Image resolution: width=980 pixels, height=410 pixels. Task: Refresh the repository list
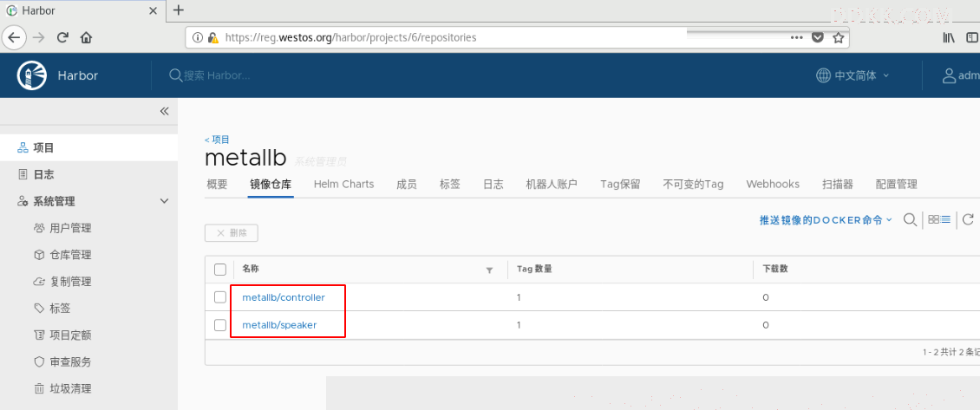pyautogui.click(x=968, y=219)
